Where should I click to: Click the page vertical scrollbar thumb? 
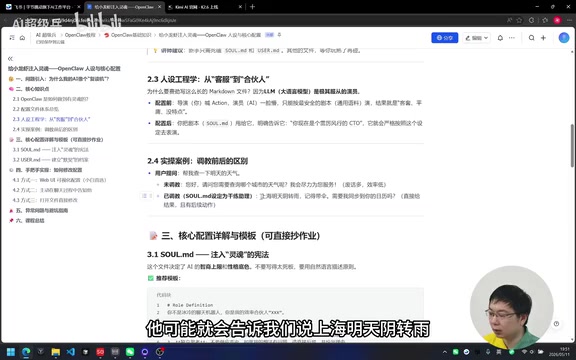[x=572, y=145]
